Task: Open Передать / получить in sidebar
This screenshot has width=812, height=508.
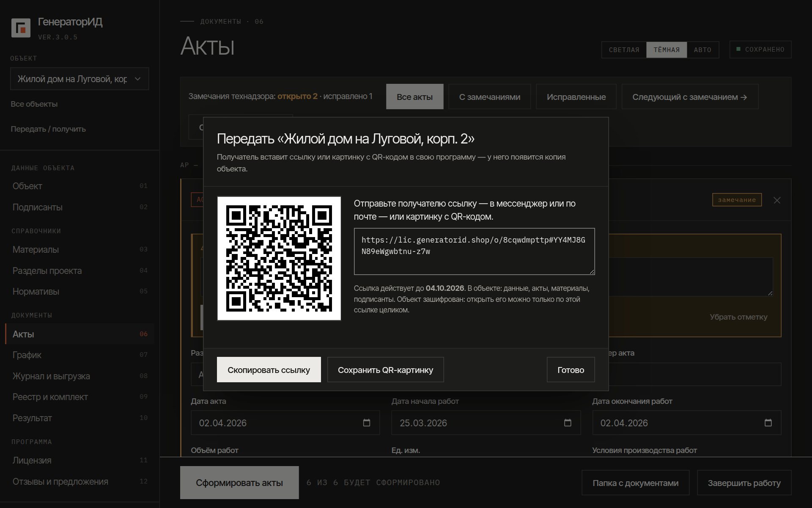Action: pyautogui.click(x=48, y=129)
